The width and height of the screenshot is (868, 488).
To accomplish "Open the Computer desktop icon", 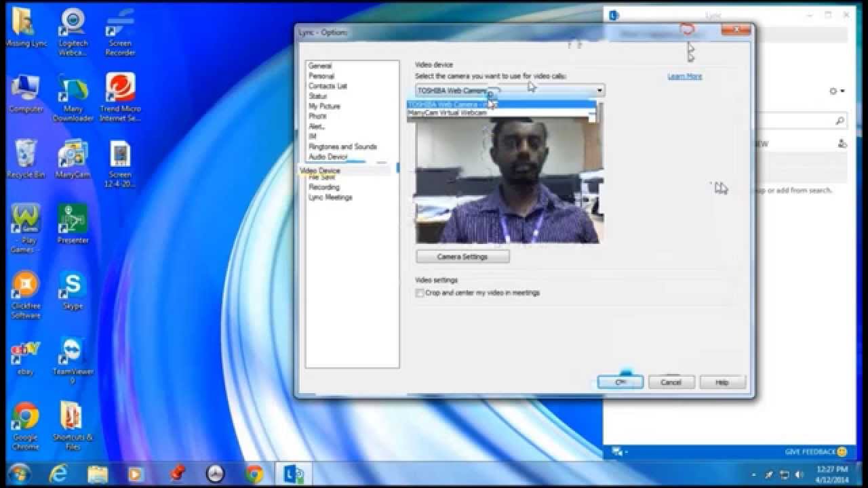I will tap(26, 94).
